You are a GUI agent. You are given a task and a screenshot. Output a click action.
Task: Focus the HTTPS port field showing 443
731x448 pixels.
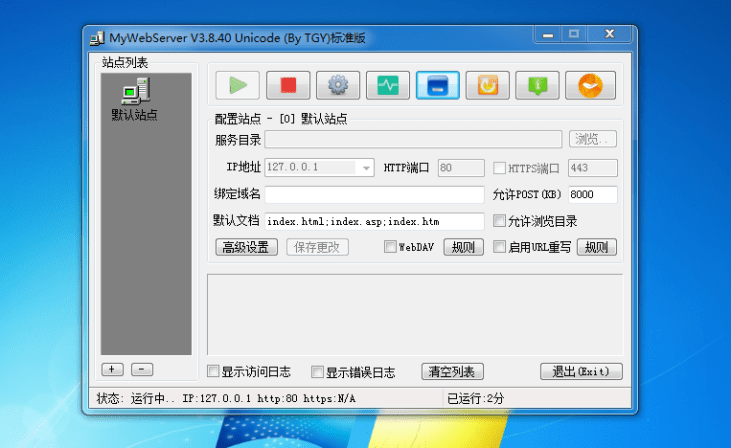[x=593, y=168]
